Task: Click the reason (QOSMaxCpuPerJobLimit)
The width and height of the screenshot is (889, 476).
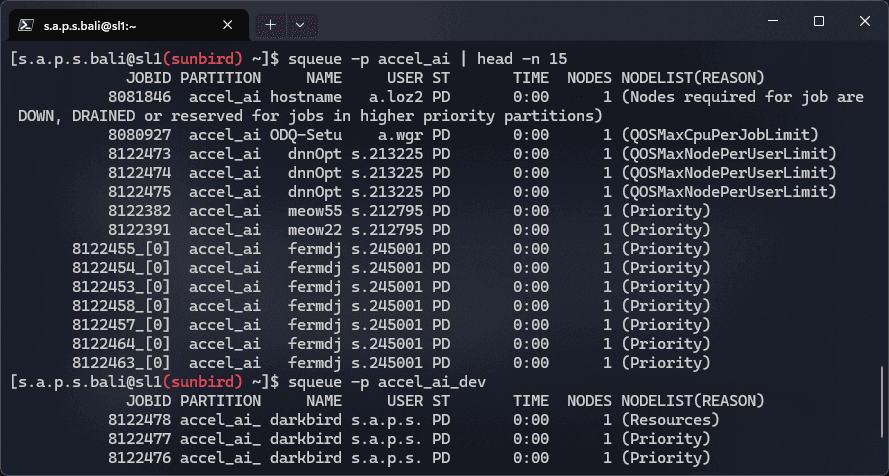Action: coord(720,135)
